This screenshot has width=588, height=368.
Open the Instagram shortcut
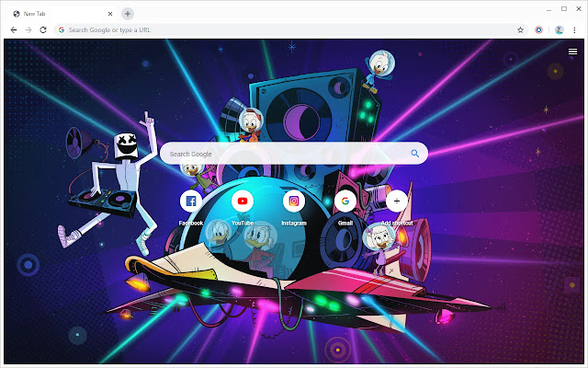(294, 201)
